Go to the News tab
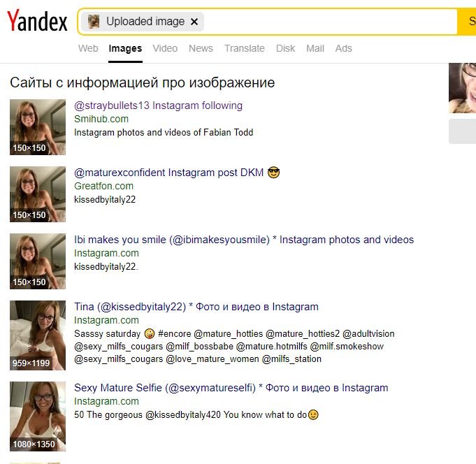 (x=201, y=48)
